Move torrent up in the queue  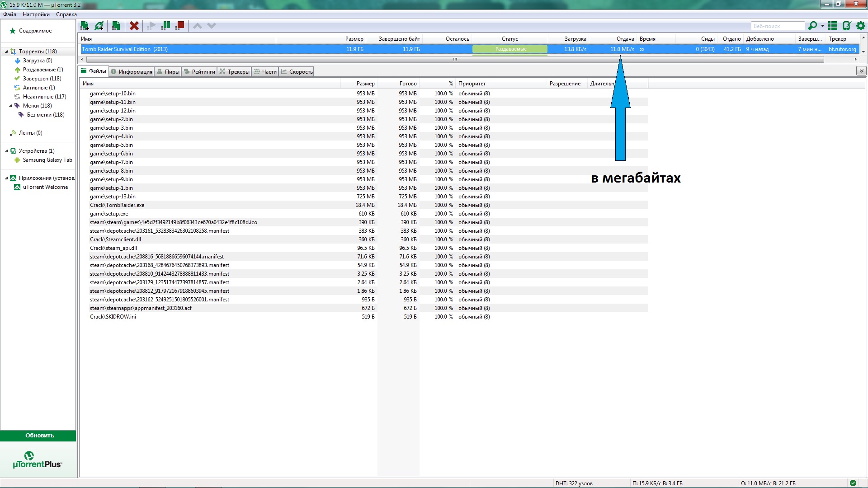click(x=198, y=26)
